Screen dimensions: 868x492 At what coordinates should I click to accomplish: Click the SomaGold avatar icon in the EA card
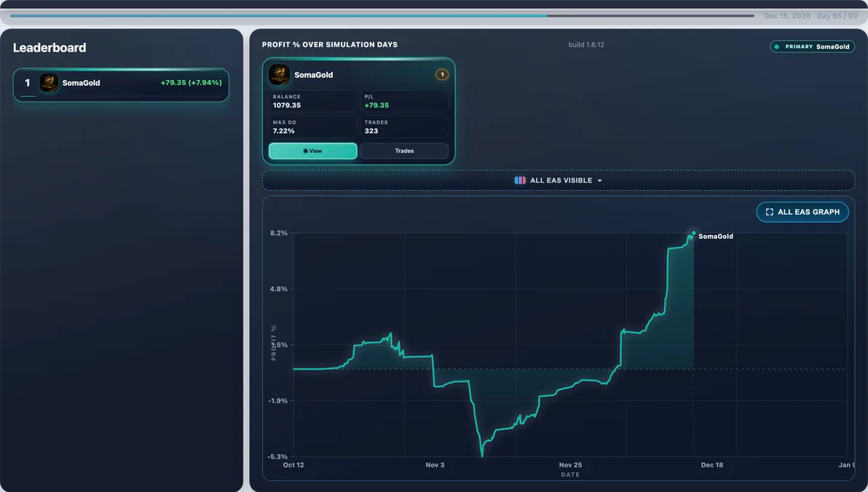pos(279,75)
